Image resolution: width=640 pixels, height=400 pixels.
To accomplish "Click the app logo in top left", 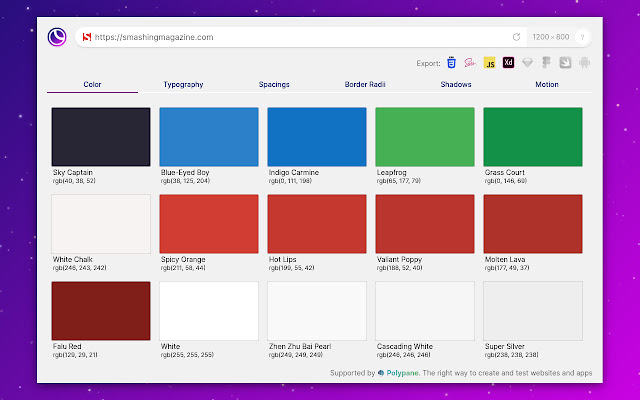I will point(57,37).
